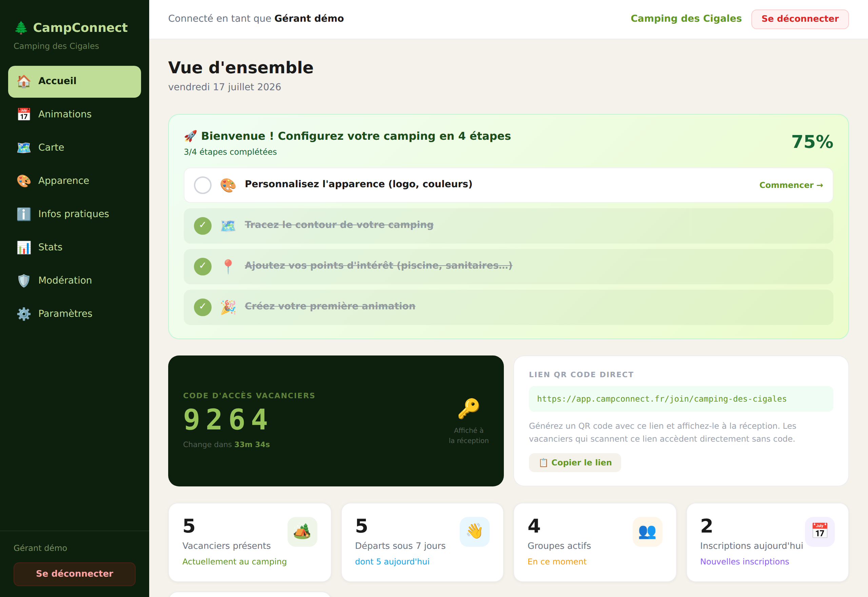Click the QR join link URL field
Image resolution: width=868 pixels, height=597 pixels.
(681, 399)
